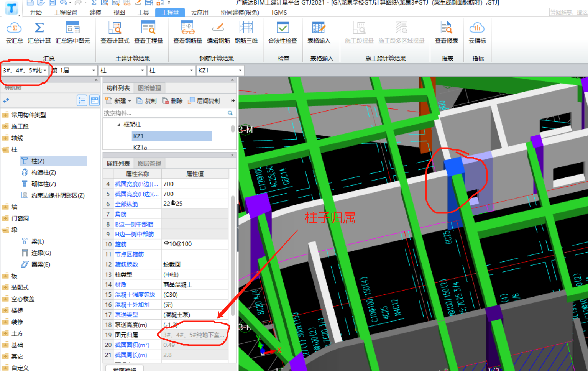
Task: Open the 开始 ribbon tab
Action: (36, 12)
